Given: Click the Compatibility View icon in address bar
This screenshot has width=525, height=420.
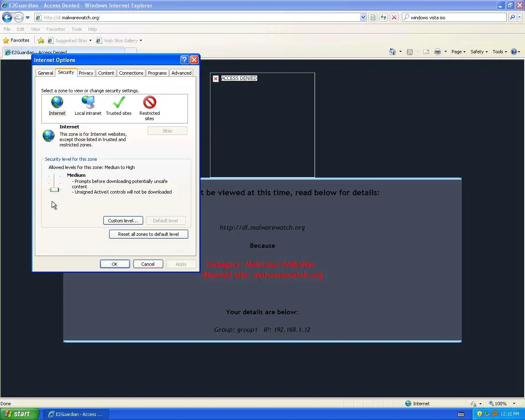Looking at the screenshot, I should pyautogui.click(x=372, y=17).
